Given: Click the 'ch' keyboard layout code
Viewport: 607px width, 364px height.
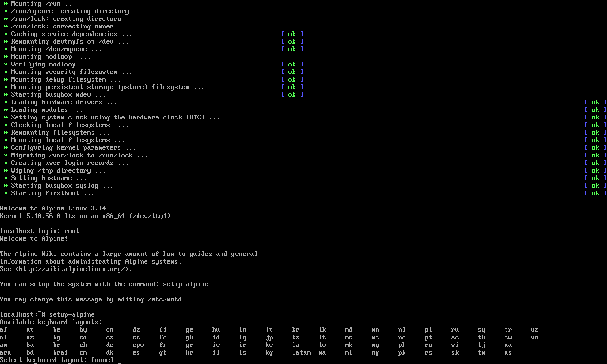Looking at the screenshot, I should (83, 345).
